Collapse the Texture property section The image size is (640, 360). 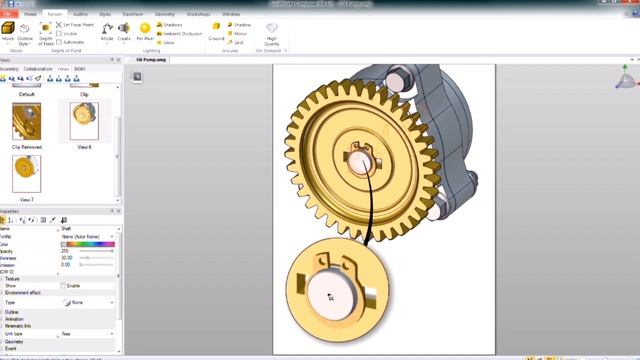tap(2, 279)
